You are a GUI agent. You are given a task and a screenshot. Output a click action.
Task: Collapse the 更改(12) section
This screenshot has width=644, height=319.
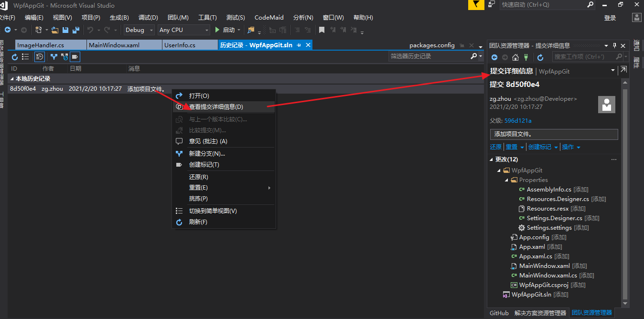click(492, 159)
